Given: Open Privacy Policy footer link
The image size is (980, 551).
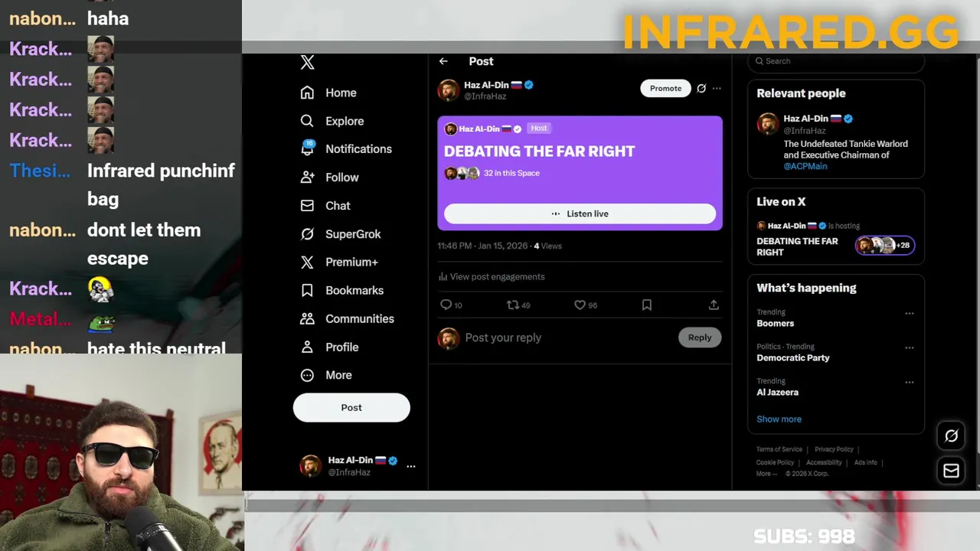Looking at the screenshot, I should [x=834, y=450].
